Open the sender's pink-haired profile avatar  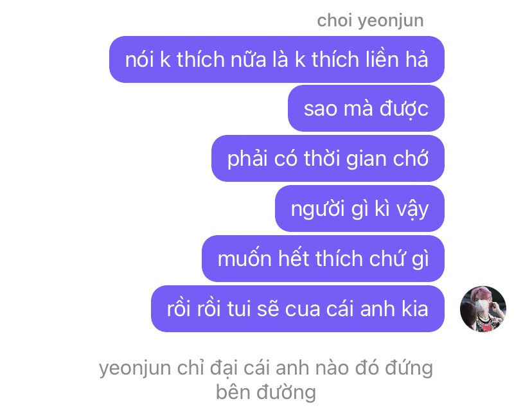pos(483,308)
